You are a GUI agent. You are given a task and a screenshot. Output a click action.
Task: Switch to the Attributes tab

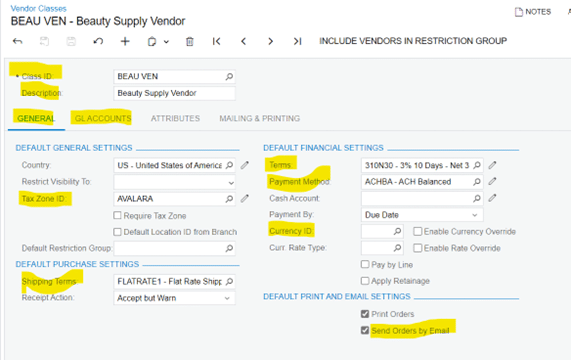(x=176, y=119)
